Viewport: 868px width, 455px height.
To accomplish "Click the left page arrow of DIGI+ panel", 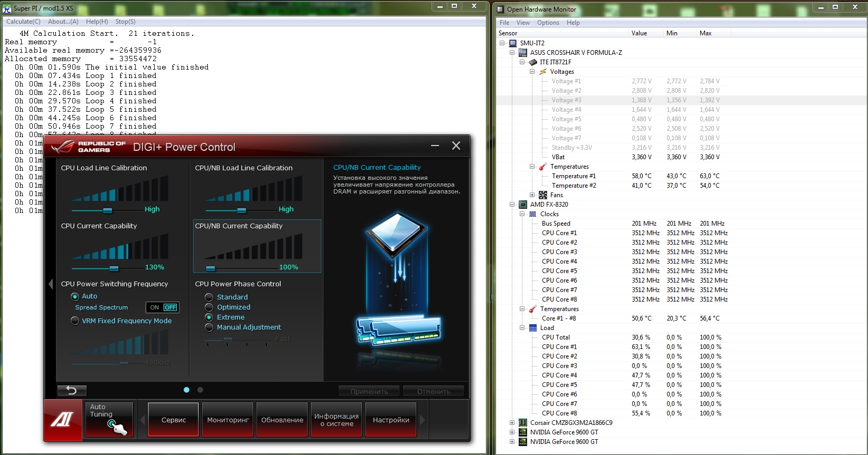I will [51, 284].
